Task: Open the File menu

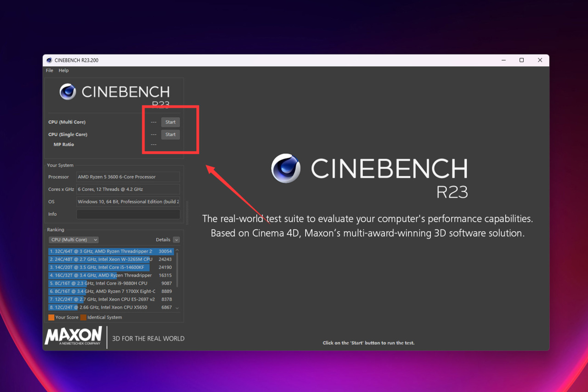Action: point(50,70)
